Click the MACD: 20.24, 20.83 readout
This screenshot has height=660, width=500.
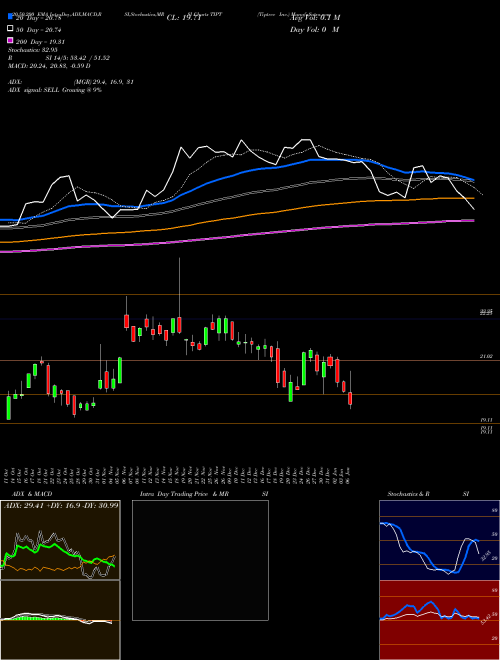tap(49, 66)
